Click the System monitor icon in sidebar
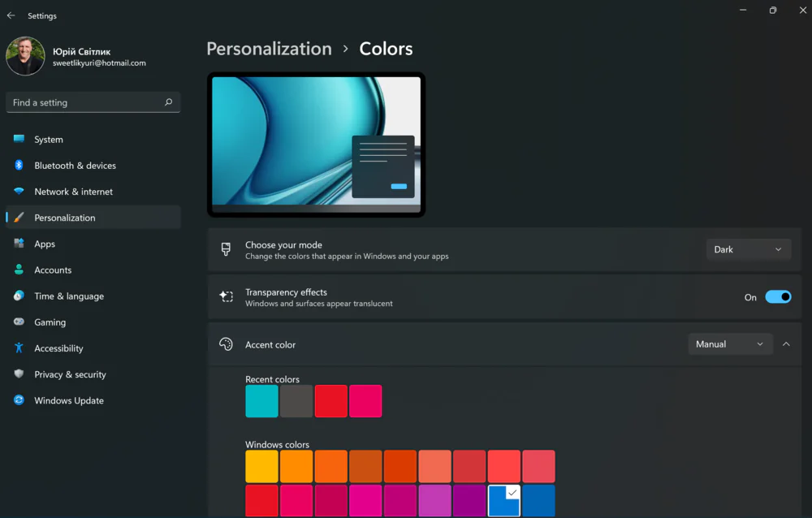The image size is (812, 518). point(19,140)
